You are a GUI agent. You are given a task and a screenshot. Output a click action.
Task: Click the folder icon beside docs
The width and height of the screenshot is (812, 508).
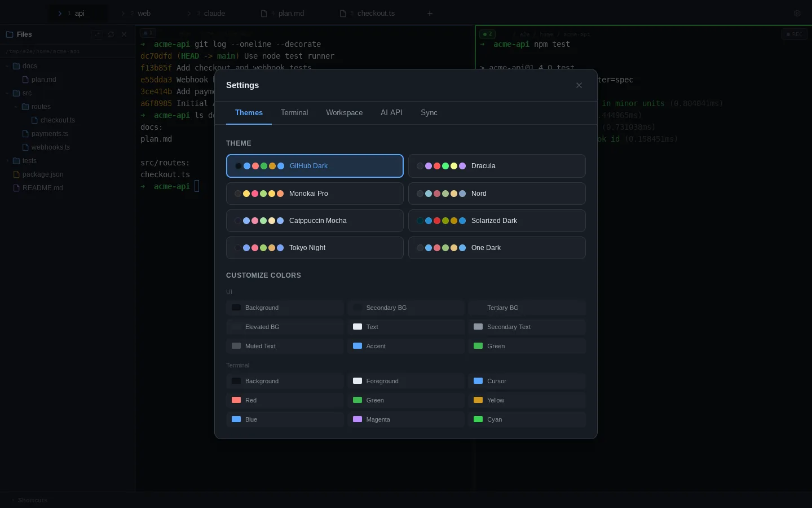[16, 66]
